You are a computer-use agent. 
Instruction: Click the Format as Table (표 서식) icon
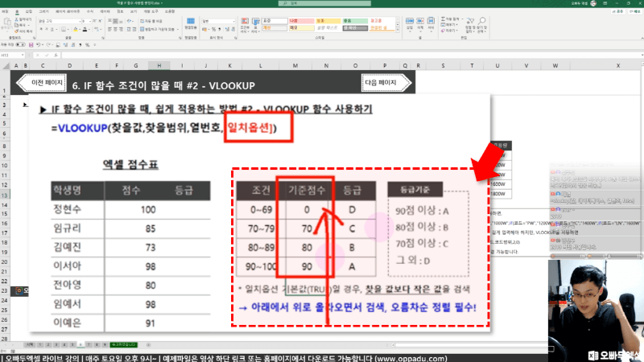(255, 22)
